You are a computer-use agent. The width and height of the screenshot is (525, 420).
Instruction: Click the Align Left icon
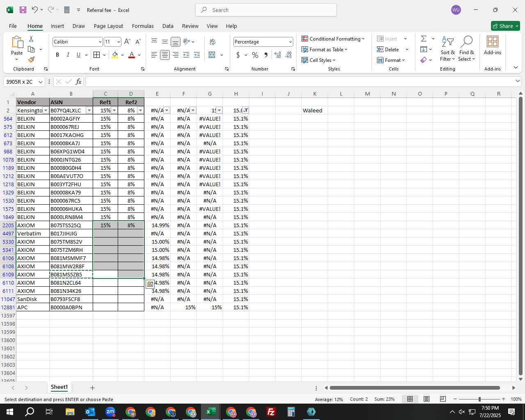[154, 55]
